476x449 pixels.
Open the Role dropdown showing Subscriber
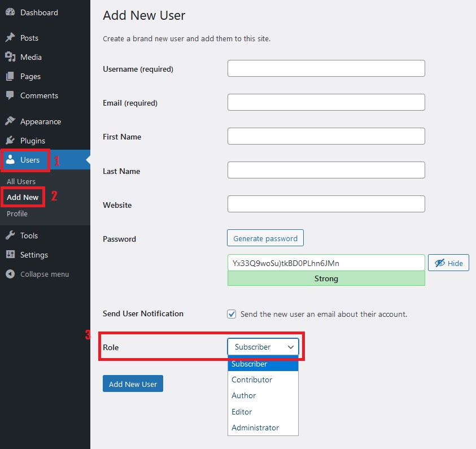(263, 347)
